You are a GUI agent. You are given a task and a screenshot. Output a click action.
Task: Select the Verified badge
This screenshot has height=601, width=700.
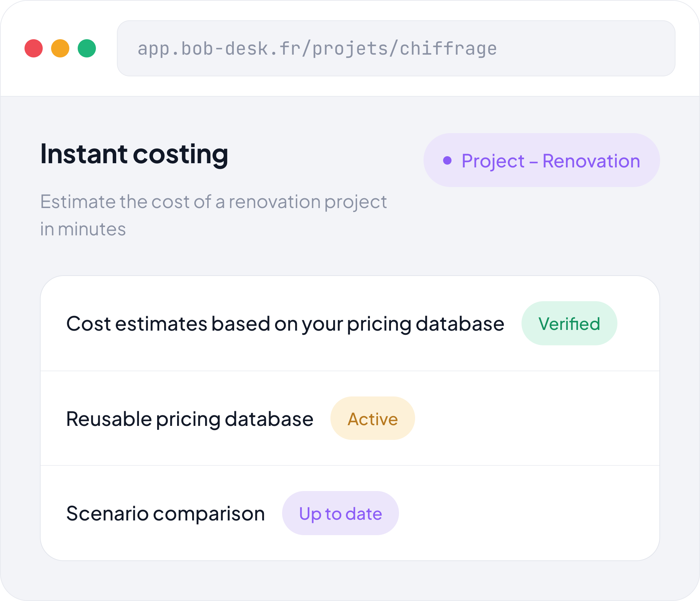[569, 323]
